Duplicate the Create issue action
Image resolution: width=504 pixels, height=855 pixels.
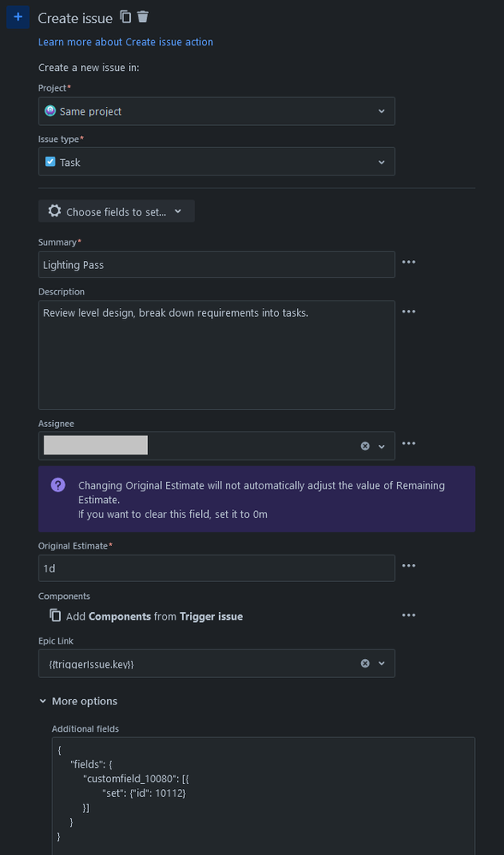pos(126,17)
